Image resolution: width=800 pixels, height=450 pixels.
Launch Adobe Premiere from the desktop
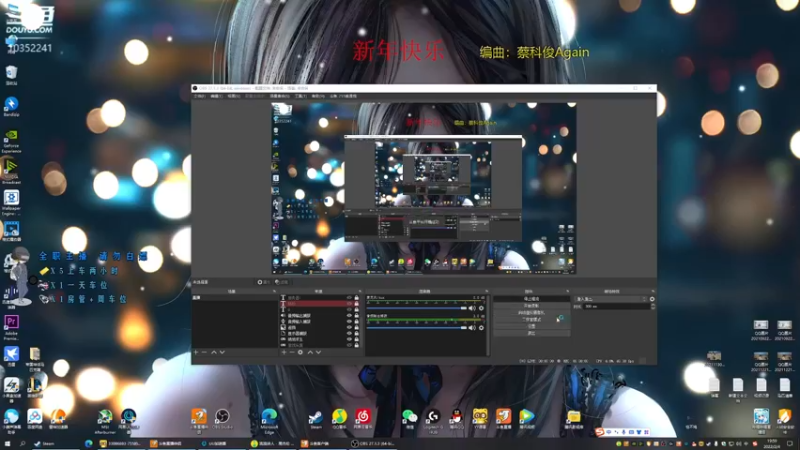pyautogui.click(x=11, y=327)
